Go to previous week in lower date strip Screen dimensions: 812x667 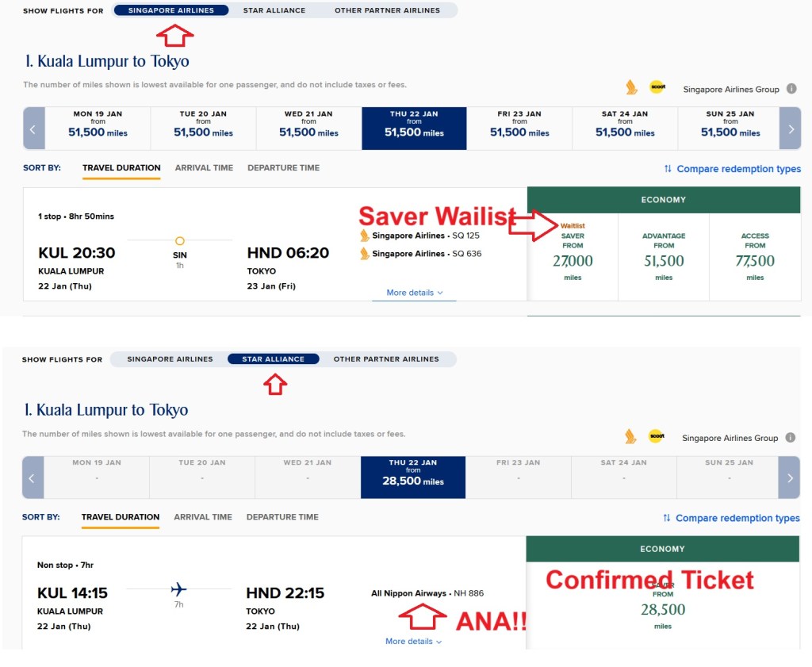[33, 477]
